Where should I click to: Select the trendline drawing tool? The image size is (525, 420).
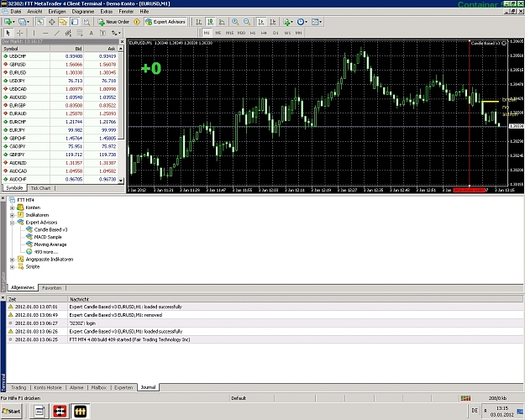57,33
